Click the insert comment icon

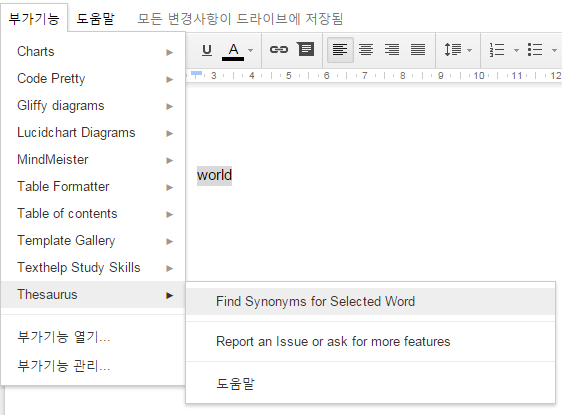click(306, 49)
